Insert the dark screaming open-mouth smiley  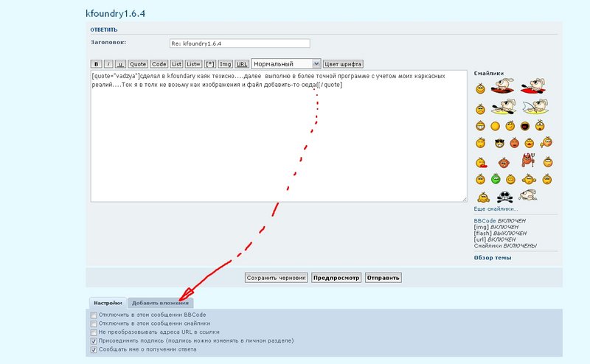click(525, 126)
